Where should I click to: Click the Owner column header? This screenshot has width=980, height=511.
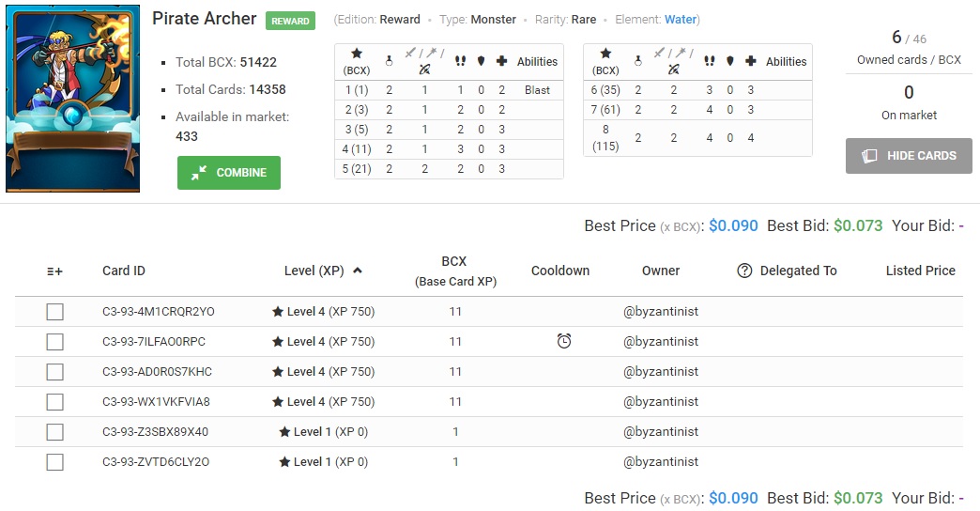661,271
